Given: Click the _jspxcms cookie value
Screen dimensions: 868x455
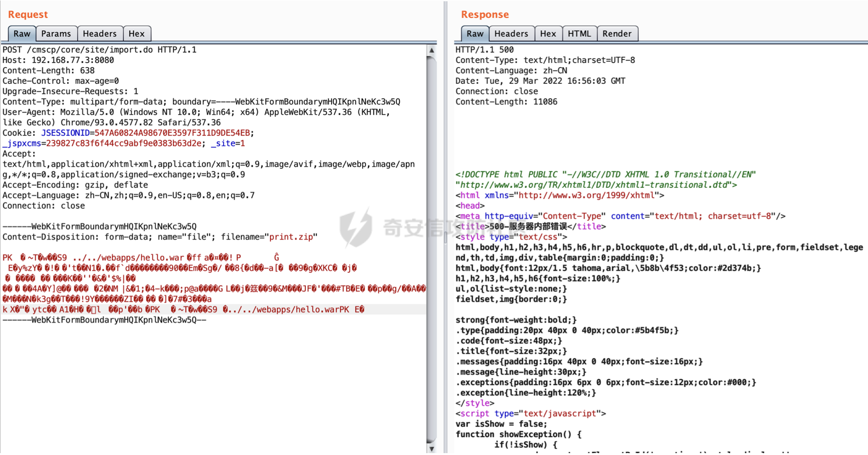Looking at the screenshot, I should pyautogui.click(x=124, y=143).
